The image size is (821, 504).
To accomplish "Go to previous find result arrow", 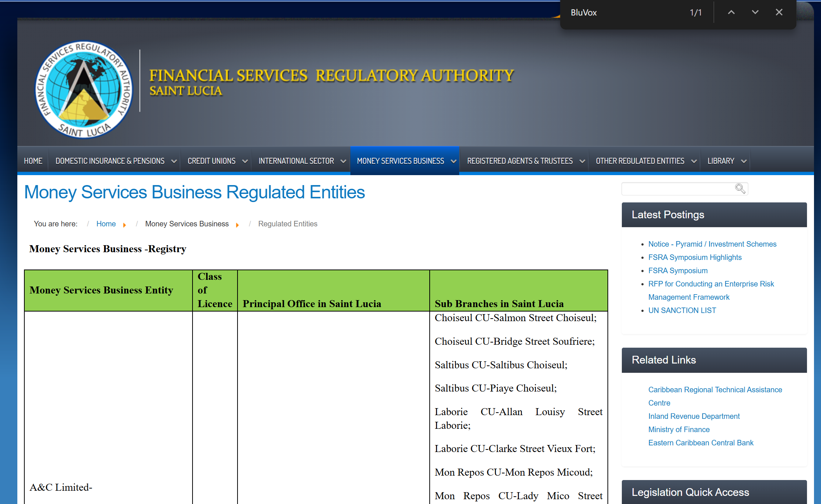I will pyautogui.click(x=731, y=12).
